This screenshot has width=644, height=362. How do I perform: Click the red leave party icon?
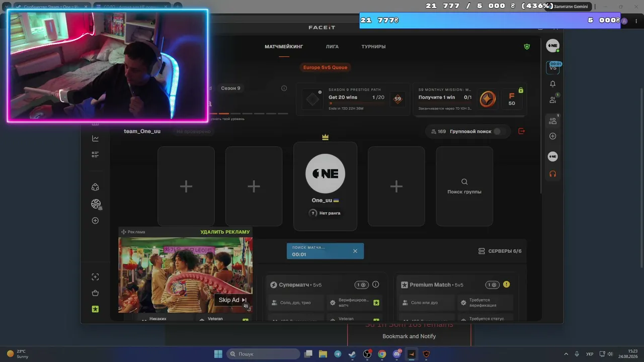521,131
